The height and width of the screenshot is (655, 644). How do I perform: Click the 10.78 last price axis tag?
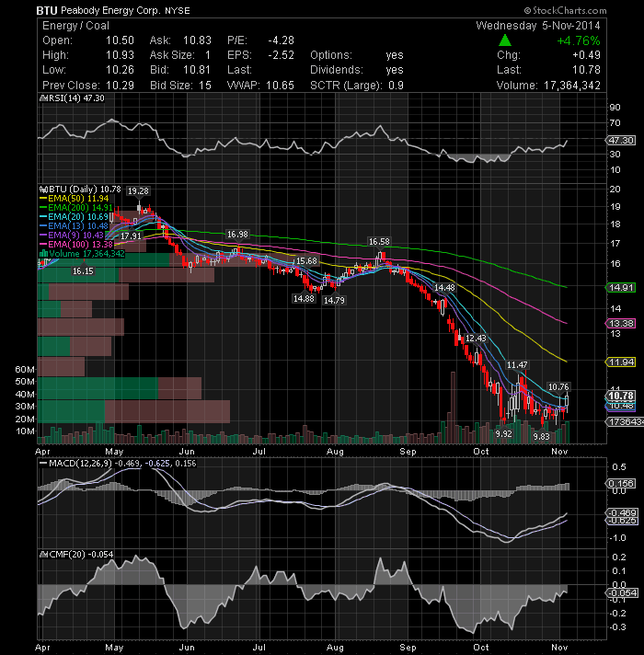click(621, 396)
